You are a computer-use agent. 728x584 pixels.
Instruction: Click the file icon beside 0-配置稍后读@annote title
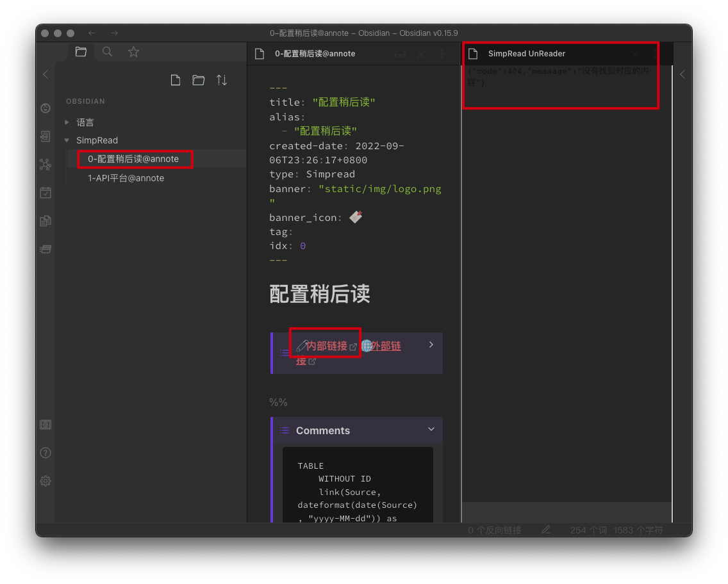(x=260, y=54)
